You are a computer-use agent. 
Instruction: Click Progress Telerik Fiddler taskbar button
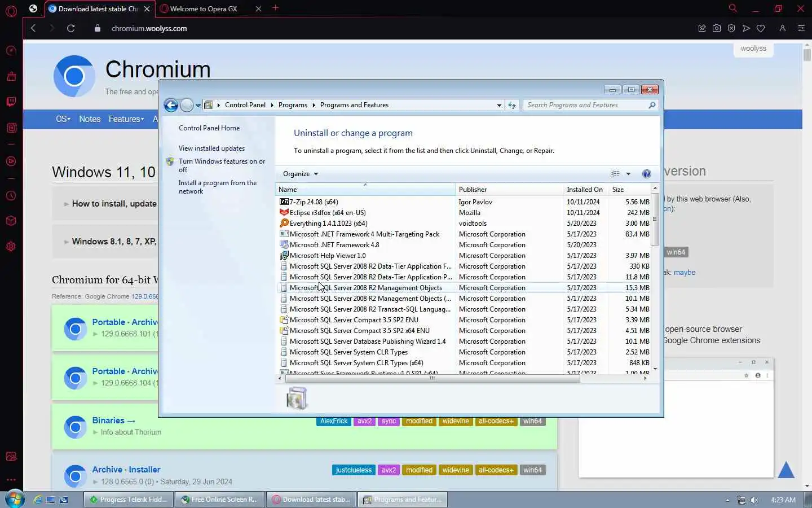(x=129, y=500)
